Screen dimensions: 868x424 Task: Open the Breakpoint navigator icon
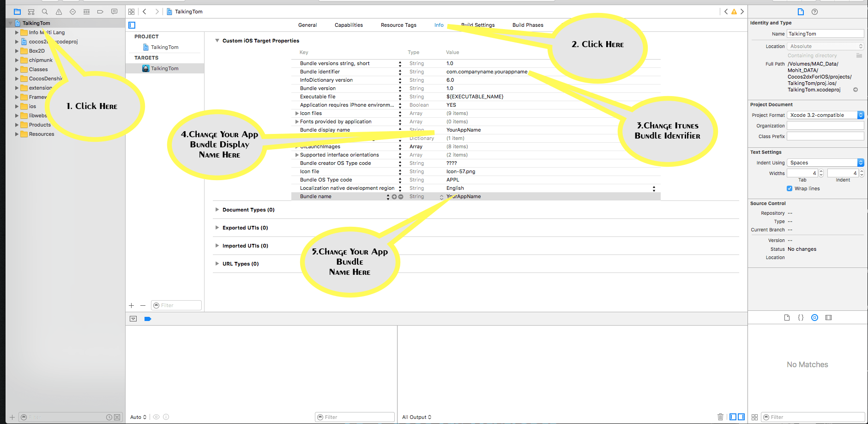coord(100,12)
